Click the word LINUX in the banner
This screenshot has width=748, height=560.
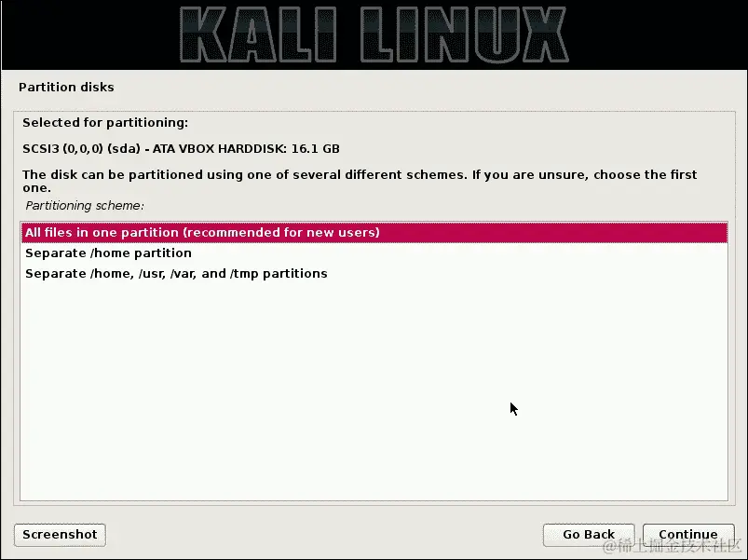(x=464, y=34)
